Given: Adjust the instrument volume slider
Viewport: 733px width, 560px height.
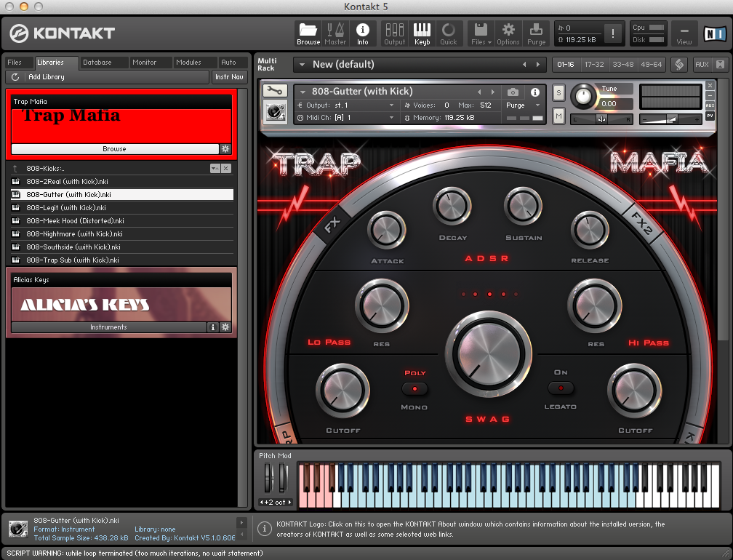Looking at the screenshot, I should pos(670,119).
